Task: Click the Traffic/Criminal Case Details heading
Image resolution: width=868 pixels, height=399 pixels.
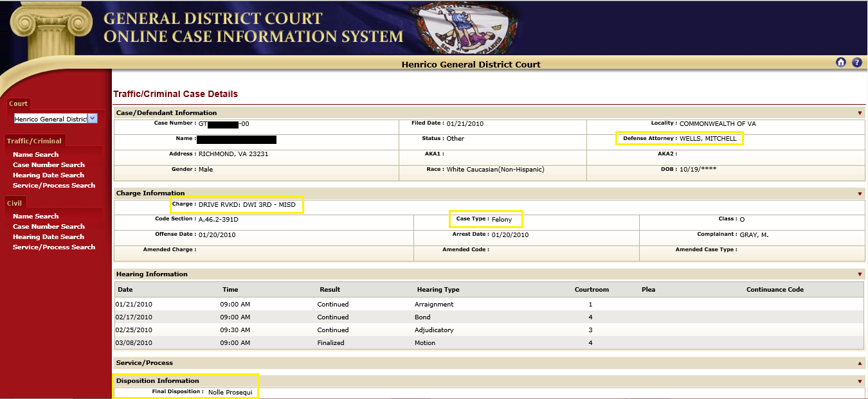Action: coord(176,94)
